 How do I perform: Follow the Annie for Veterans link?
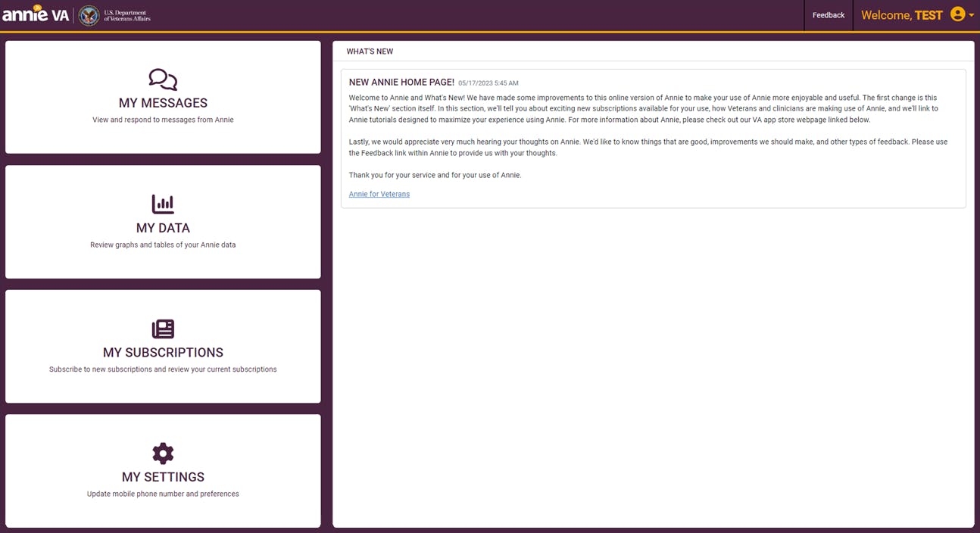coord(379,194)
